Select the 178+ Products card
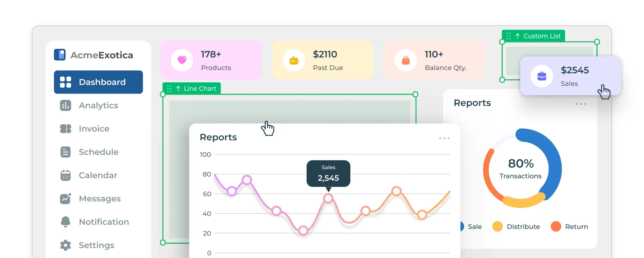This screenshot has height=258, width=644. 211,60
